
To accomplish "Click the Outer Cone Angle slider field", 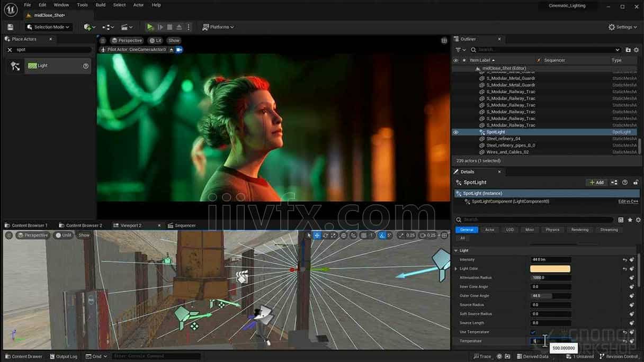I will (x=550, y=296).
